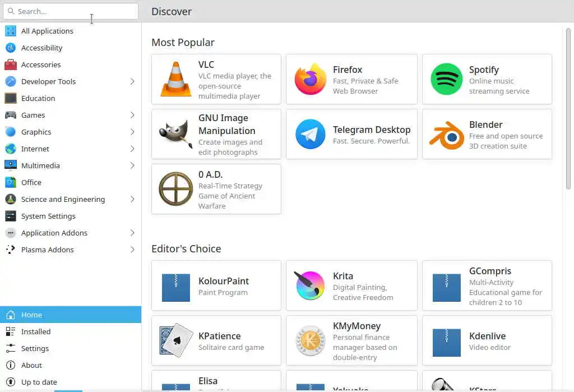Click the Developer Tools icon

[x=11, y=81]
